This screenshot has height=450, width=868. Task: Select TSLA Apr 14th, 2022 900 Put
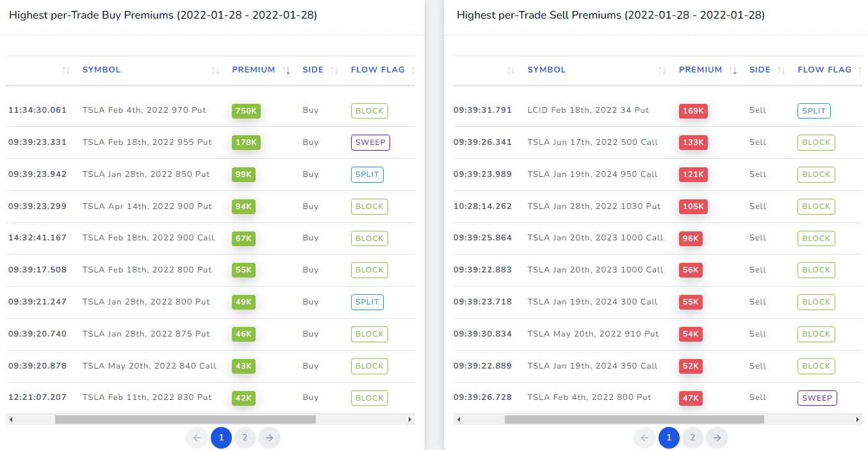coord(147,206)
